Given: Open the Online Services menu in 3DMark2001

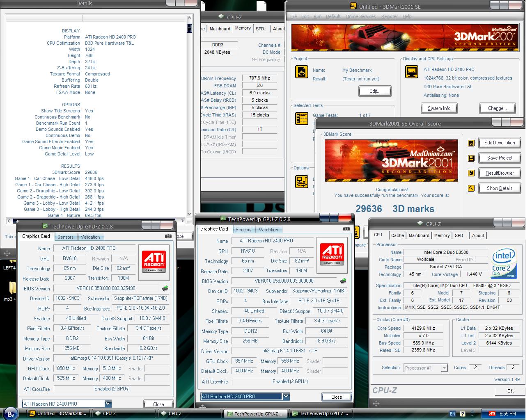Looking at the screenshot, I should (x=360, y=16).
